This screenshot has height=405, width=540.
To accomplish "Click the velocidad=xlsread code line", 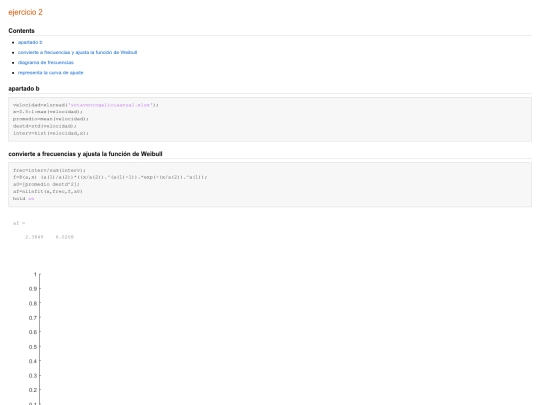I will (x=86, y=105).
